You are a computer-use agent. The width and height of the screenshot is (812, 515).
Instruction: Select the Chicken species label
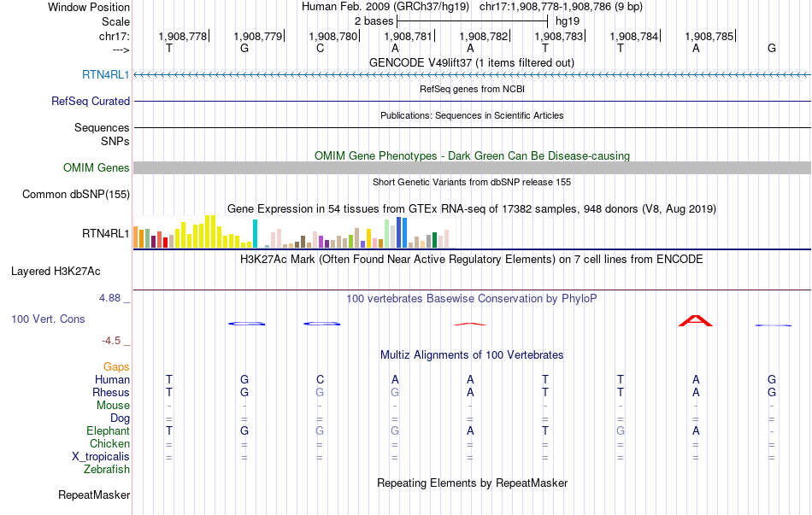click(x=109, y=443)
